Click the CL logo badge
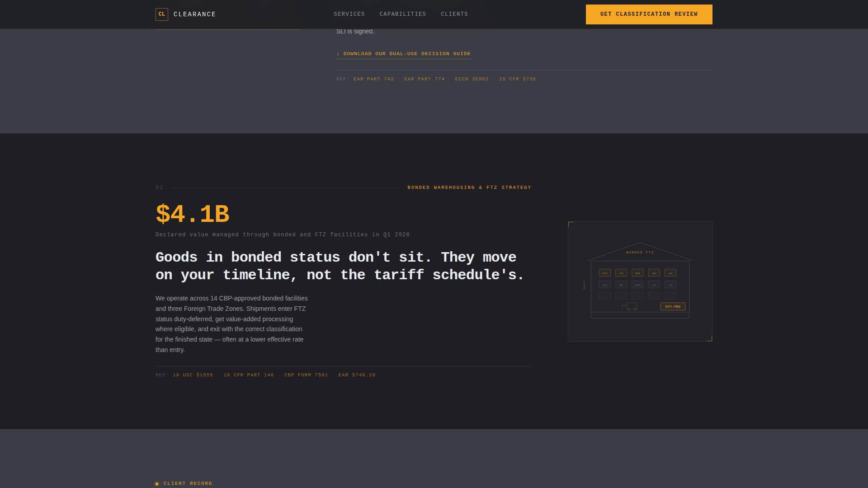The width and height of the screenshot is (868, 488). pyautogui.click(x=161, y=14)
